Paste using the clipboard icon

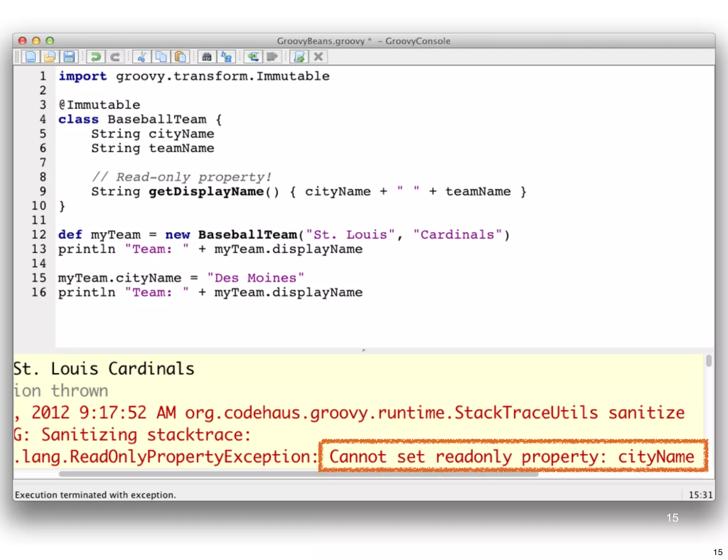[x=180, y=57]
